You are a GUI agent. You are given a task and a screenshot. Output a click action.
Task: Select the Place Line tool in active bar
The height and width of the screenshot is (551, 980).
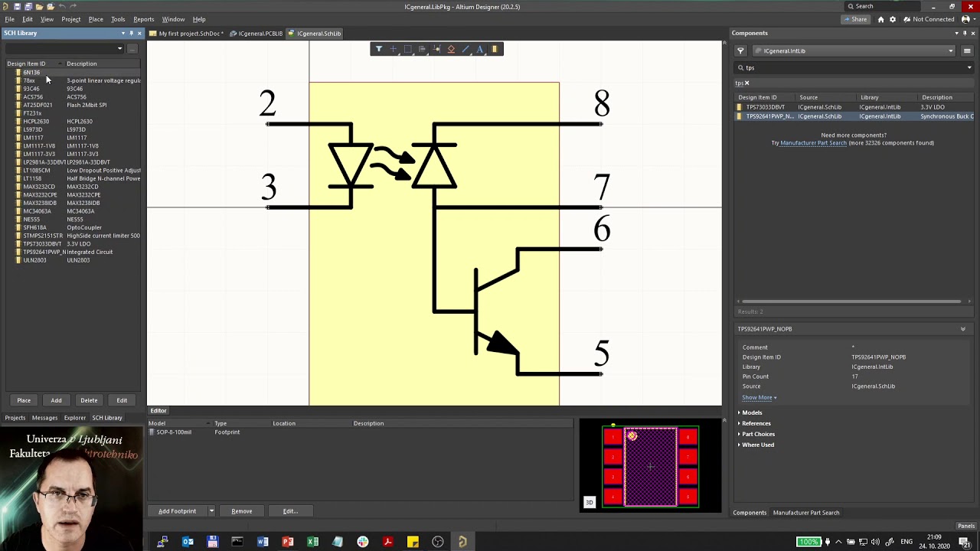click(x=465, y=49)
